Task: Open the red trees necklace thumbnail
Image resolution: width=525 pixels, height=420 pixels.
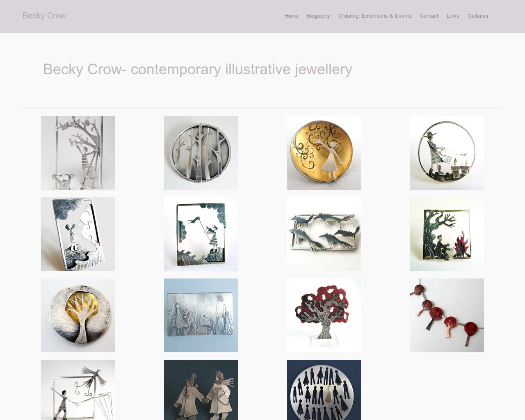Action: [x=447, y=315]
